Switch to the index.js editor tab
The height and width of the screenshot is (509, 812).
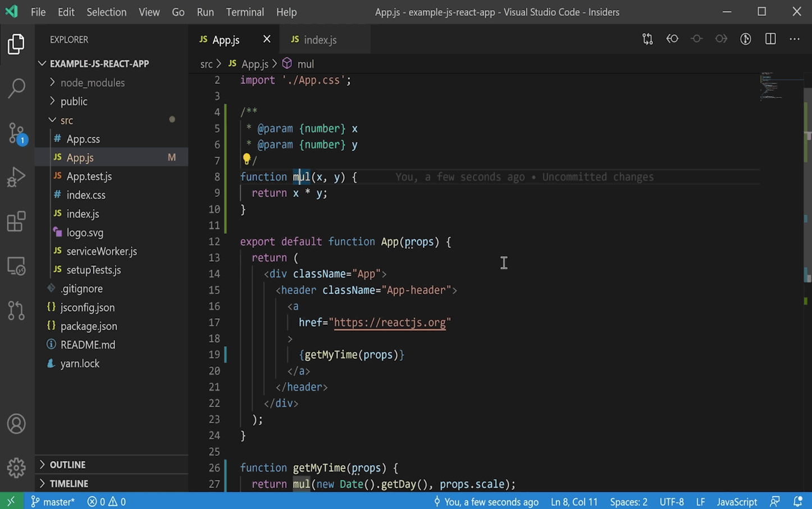coord(320,40)
